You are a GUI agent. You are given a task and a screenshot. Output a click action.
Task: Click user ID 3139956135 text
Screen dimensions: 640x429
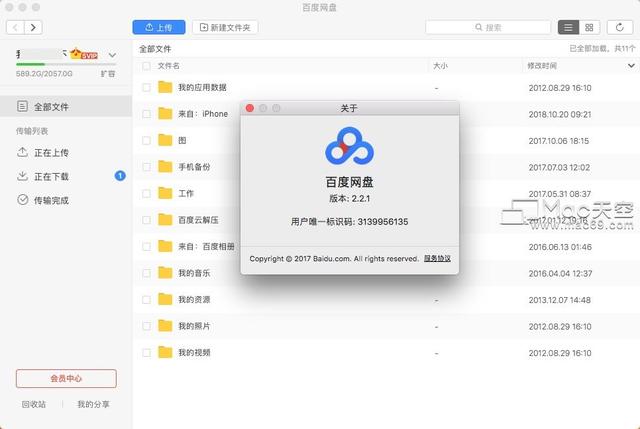tap(383, 222)
